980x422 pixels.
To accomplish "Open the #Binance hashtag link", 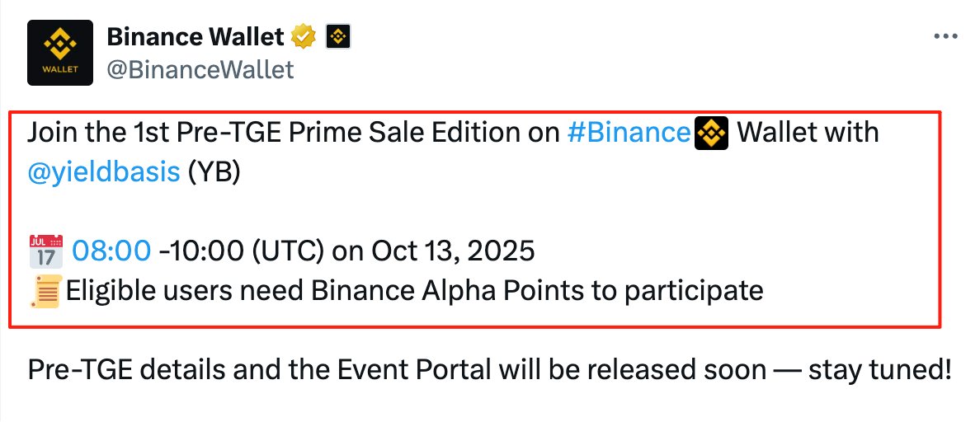I will [629, 133].
